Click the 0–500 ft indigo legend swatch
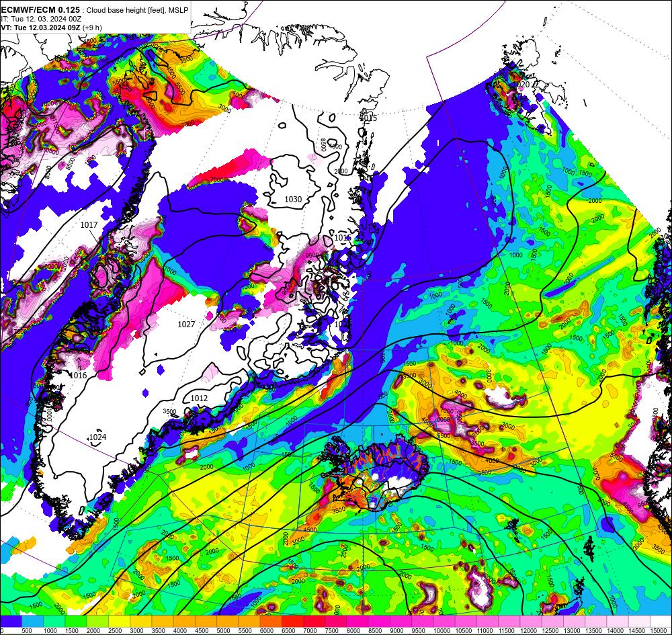672x635 pixels. (x=11, y=622)
